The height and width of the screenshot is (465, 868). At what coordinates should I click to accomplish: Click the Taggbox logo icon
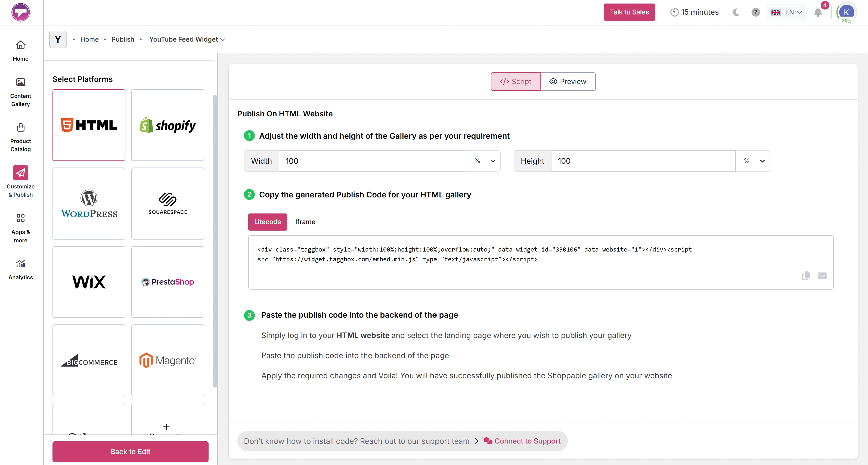(x=21, y=13)
